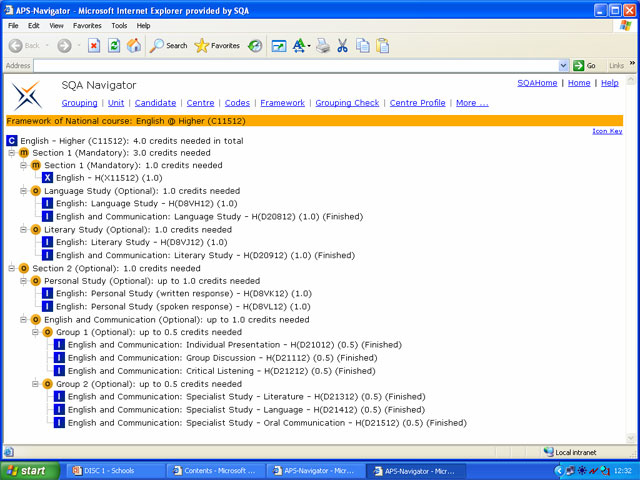This screenshot has height=480, width=640.
Task: Click the X icon beside English - H(X11512)
Action: point(47,178)
